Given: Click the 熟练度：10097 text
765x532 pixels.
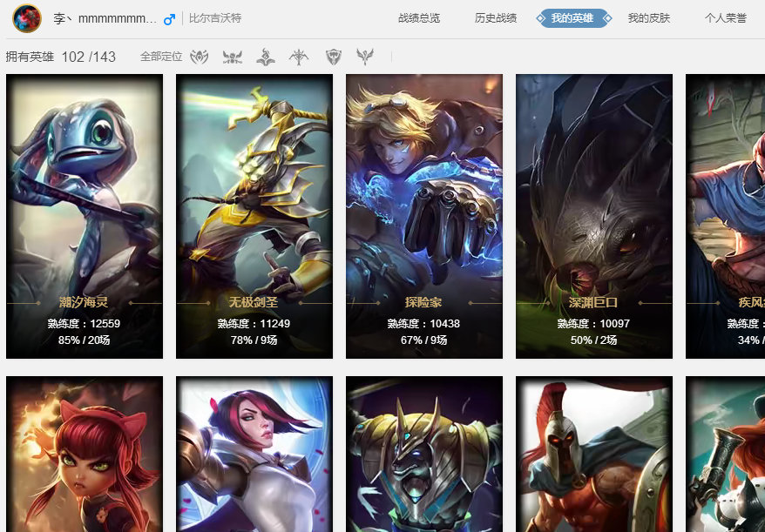Looking at the screenshot, I should click(593, 324).
